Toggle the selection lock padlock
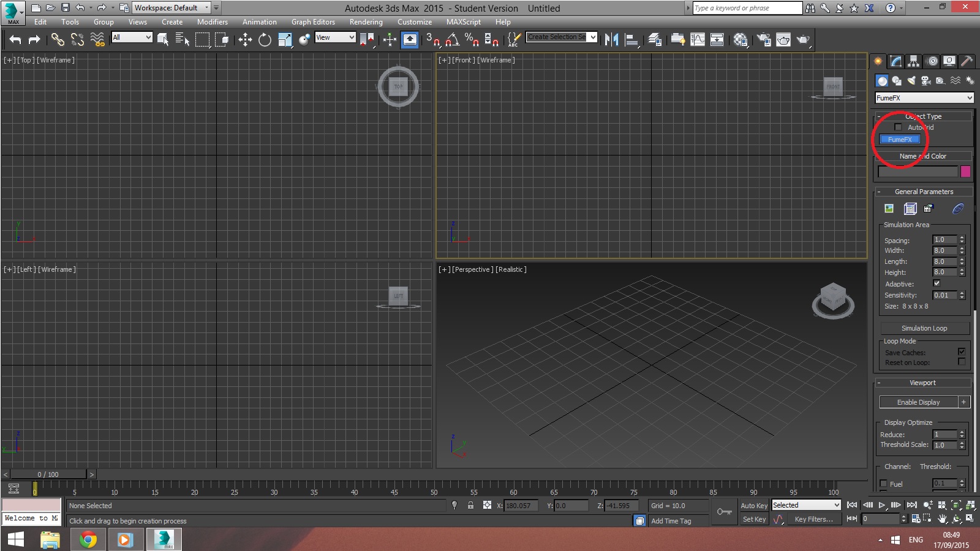Screen dimensions: 980x551 pyautogui.click(x=470, y=505)
